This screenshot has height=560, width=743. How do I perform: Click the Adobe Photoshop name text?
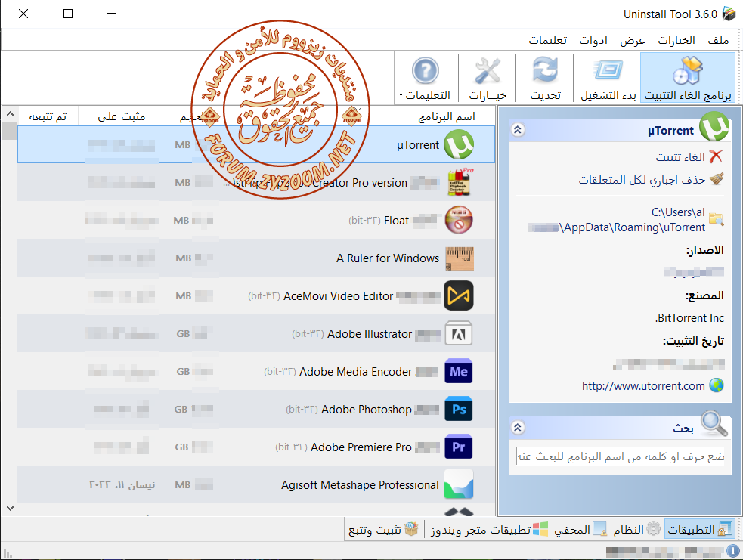[367, 410]
